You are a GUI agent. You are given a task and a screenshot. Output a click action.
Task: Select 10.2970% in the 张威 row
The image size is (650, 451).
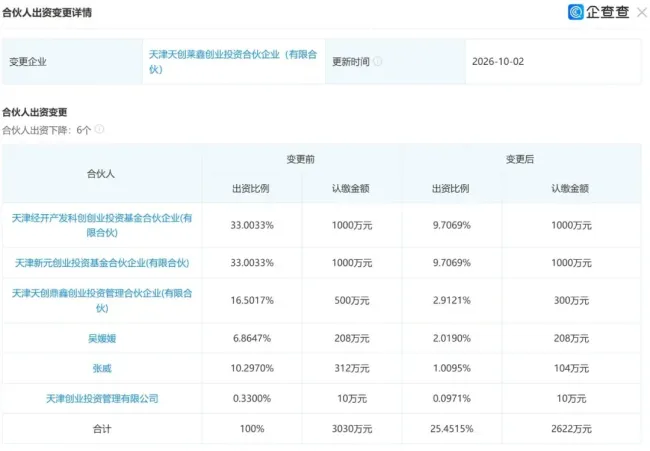(x=252, y=368)
